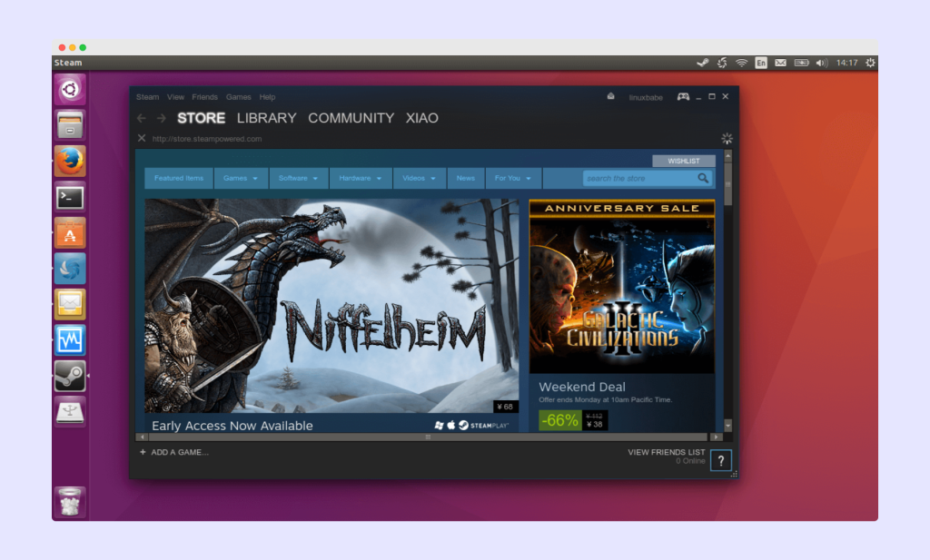
Task: Expand the Hardware dropdown
Action: coord(360,178)
